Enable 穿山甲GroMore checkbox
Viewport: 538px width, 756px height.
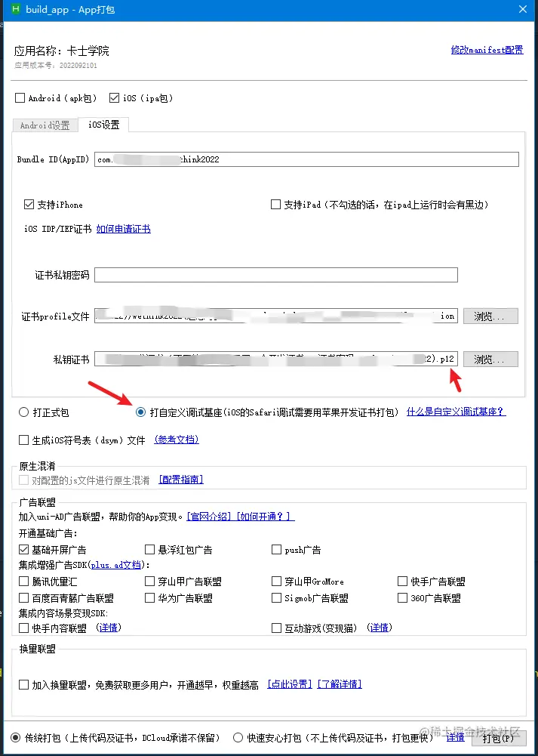[276, 581]
